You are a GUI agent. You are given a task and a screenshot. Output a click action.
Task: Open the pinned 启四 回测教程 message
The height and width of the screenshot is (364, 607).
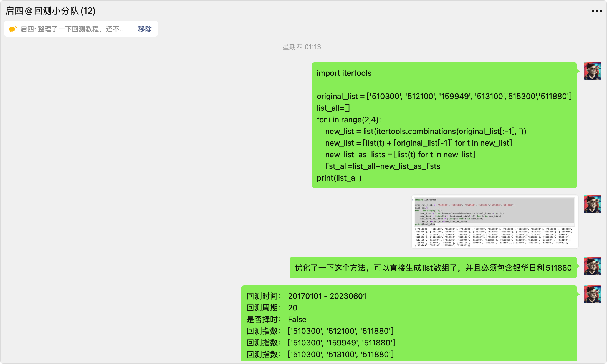click(73, 29)
